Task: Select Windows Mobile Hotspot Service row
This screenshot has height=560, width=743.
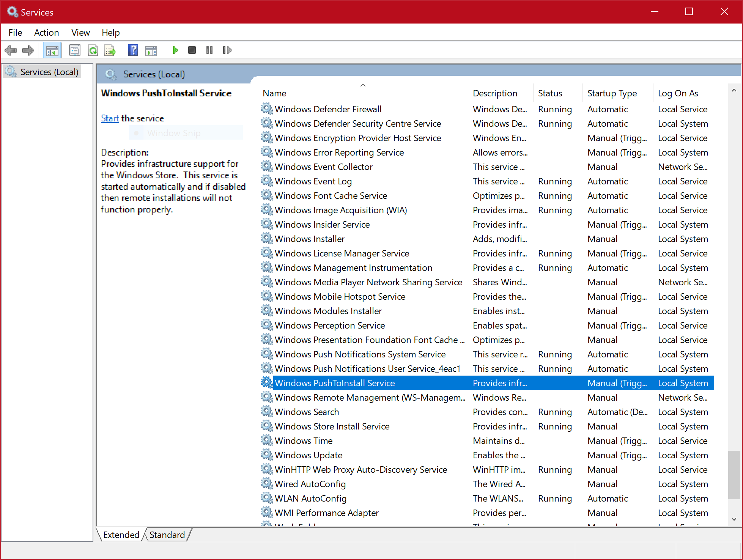Action: pos(487,297)
